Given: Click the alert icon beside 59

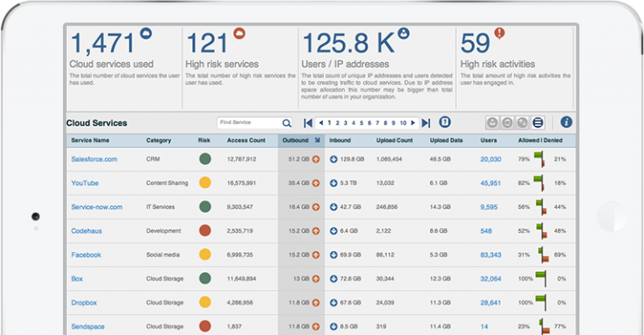Looking at the screenshot, I should coord(500,33).
